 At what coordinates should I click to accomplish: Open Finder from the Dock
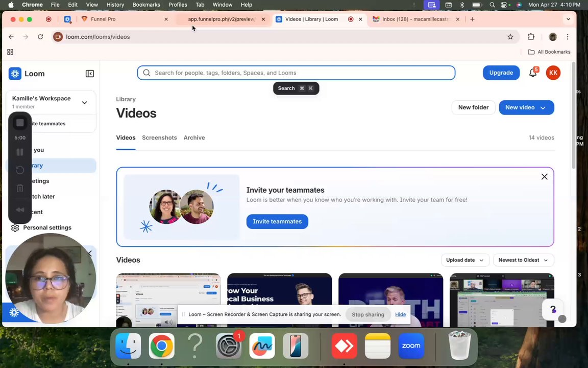(128, 346)
